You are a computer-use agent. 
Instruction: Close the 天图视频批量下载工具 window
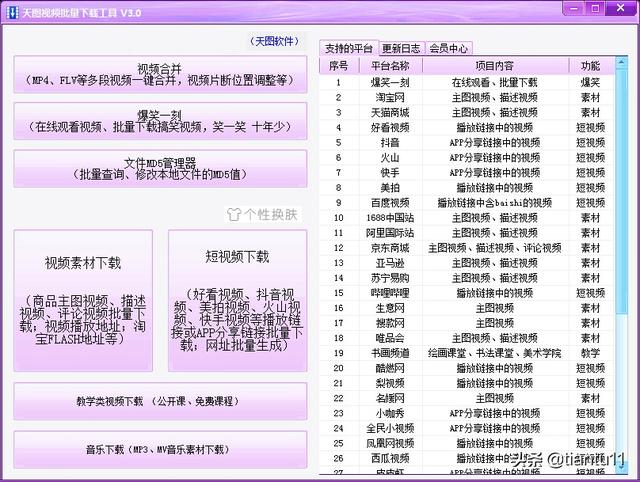(621, 9)
